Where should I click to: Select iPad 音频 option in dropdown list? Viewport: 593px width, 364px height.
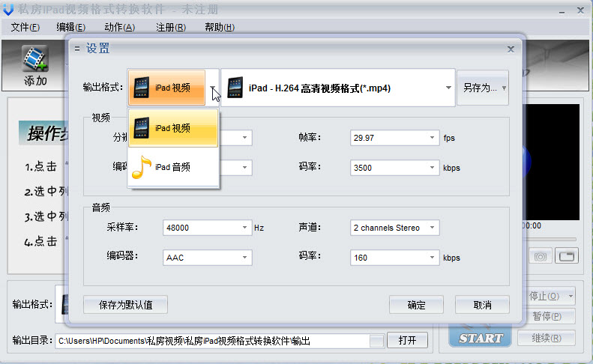(173, 167)
